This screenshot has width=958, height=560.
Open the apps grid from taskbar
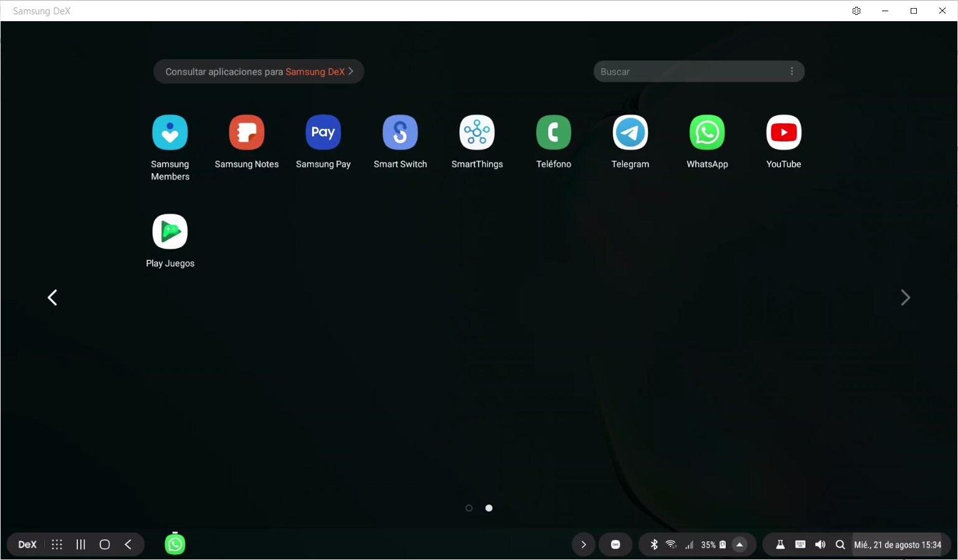57,544
